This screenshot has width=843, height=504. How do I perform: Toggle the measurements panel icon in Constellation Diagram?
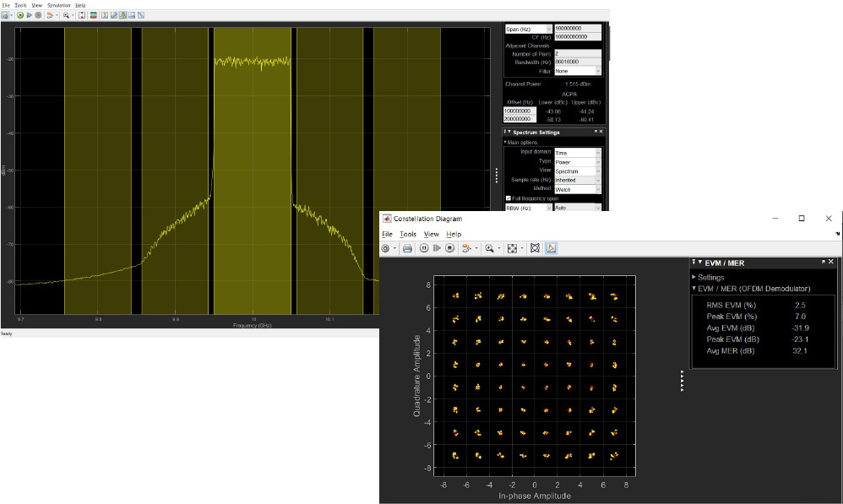coord(551,248)
